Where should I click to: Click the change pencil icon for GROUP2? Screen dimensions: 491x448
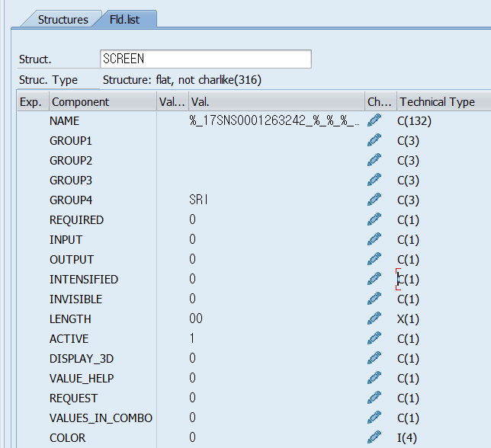pos(374,160)
